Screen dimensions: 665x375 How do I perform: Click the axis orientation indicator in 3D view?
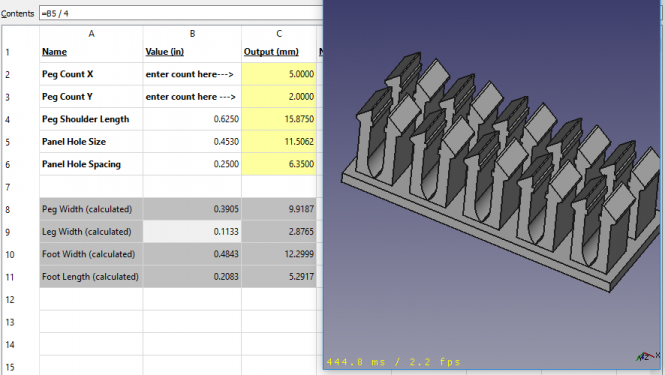(x=648, y=356)
